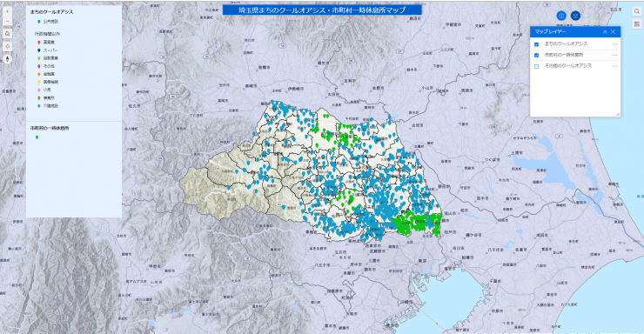Zoom in with the plus button
The width and height of the screenshot is (644, 334).
click(x=7, y=11)
